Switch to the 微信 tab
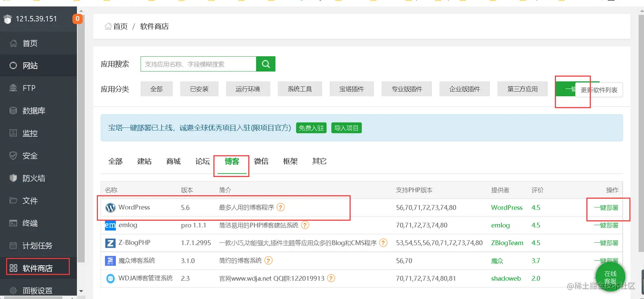This screenshot has width=644, height=299. pos(261,161)
